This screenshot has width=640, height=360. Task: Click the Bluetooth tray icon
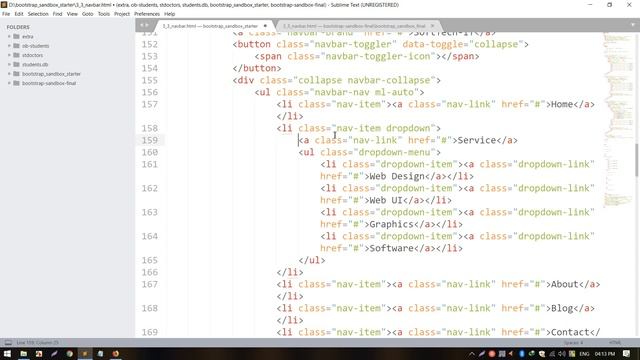(x=522, y=353)
